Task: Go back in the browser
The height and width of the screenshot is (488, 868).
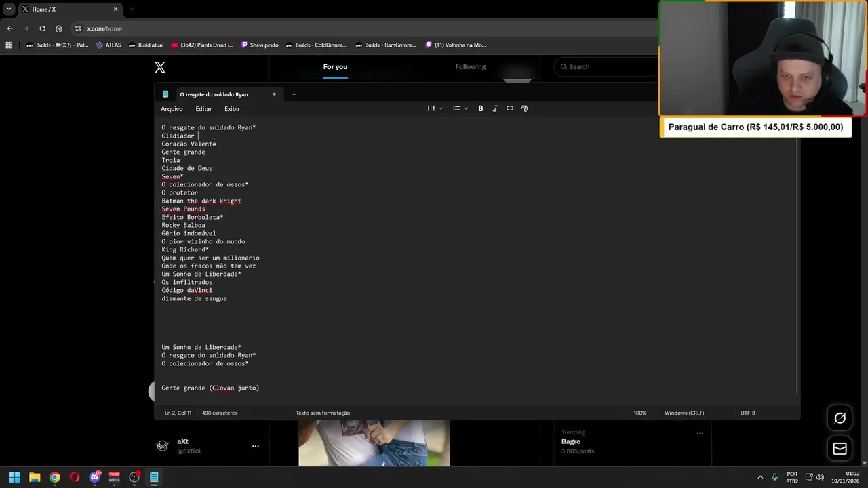Action: click(9, 28)
